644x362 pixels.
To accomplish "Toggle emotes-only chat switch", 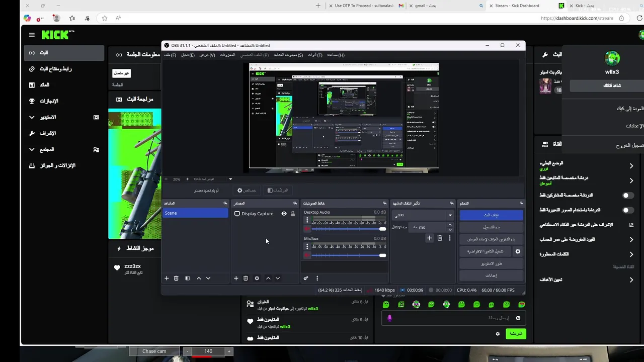I will click(x=628, y=210).
